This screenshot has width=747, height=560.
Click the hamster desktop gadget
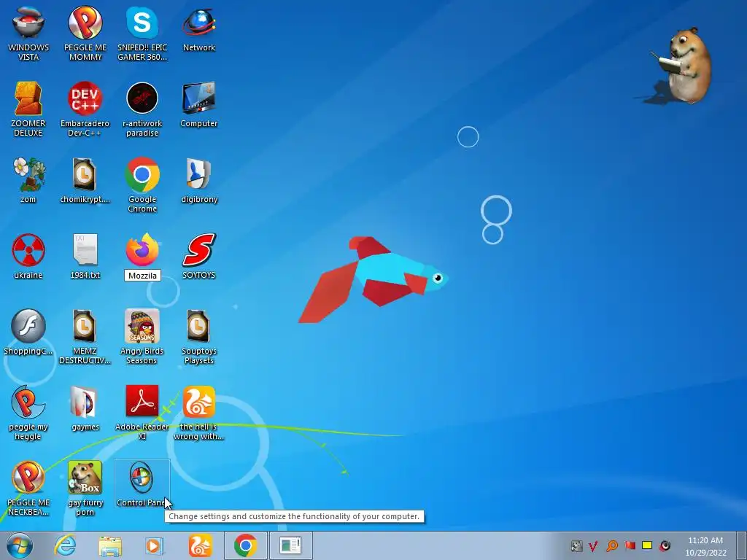tap(681, 65)
